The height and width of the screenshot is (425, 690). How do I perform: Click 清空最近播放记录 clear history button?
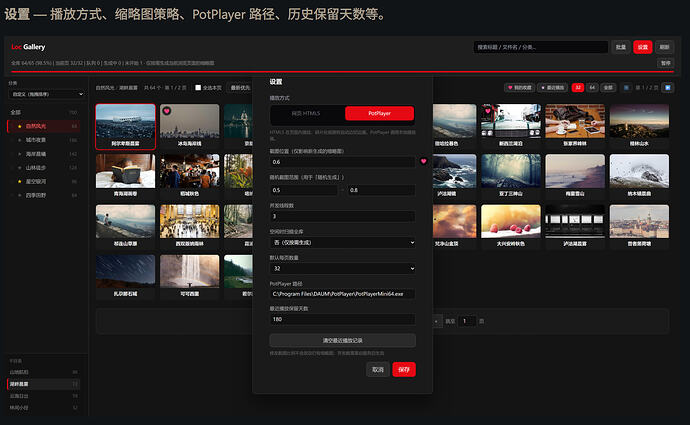342,340
